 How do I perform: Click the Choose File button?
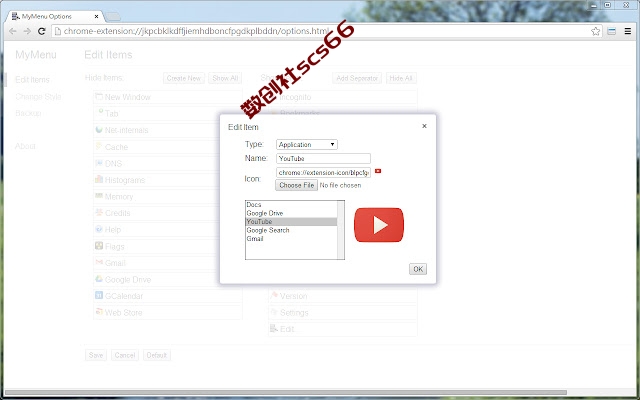pyautogui.click(x=296, y=185)
